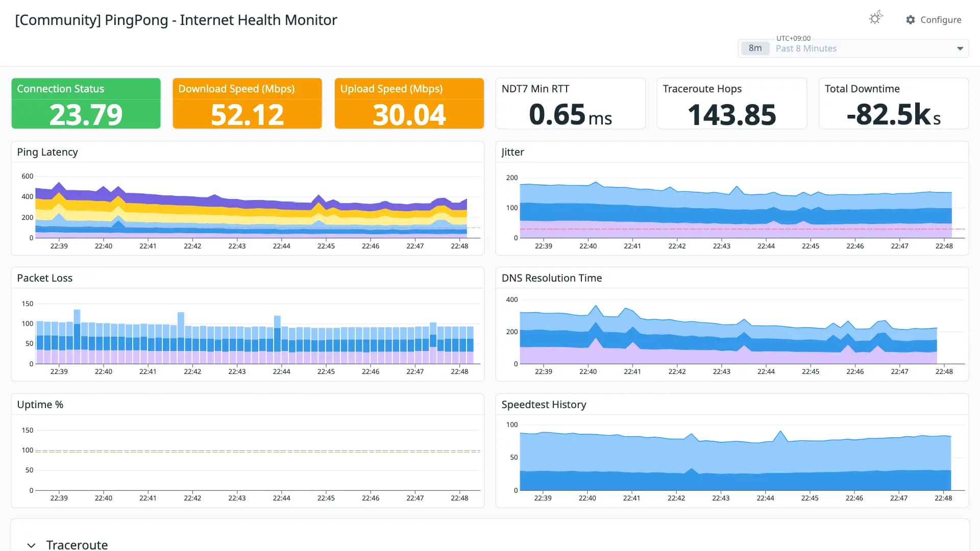980x551 pixels.
Task: Click the Connection Status title label
Action: [x=60, y=89]
